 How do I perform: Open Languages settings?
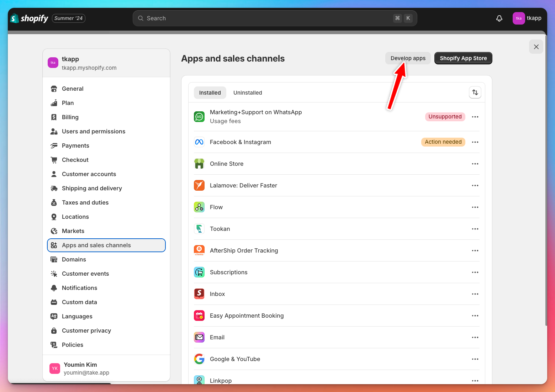point(106,316)
